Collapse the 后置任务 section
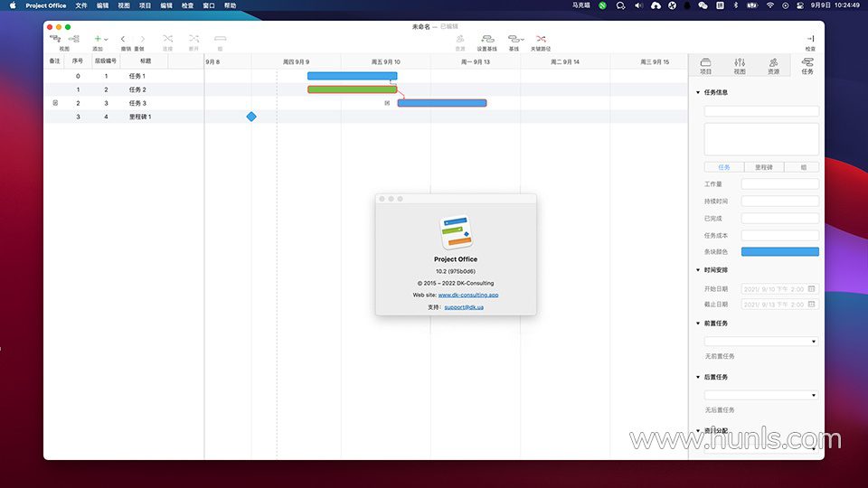 697,377
